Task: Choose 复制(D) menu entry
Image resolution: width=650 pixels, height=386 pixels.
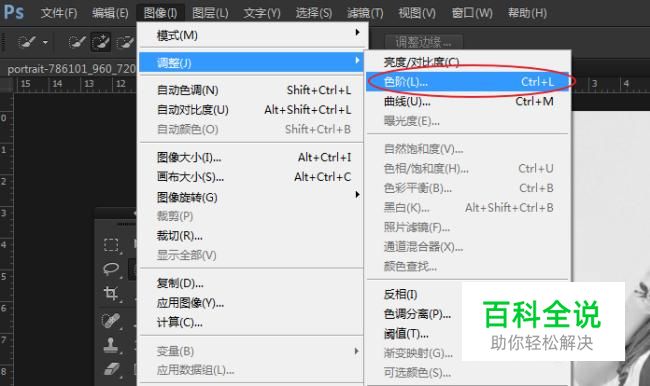Action: tap(251, 283)
